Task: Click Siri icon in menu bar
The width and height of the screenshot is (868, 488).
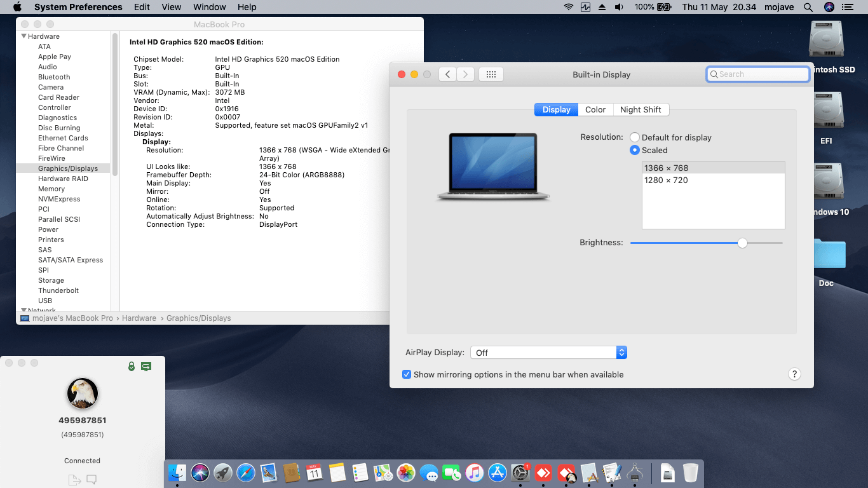Action: click(829, 7)
